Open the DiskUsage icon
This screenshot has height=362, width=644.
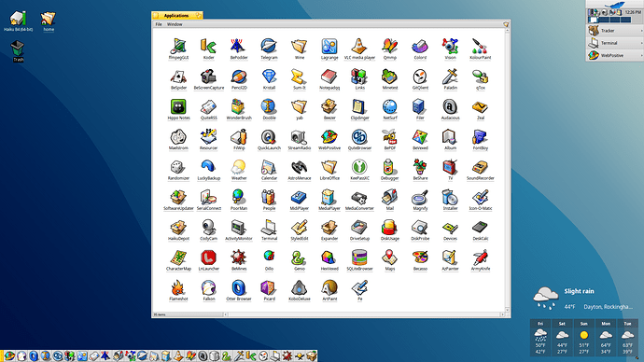390,227
